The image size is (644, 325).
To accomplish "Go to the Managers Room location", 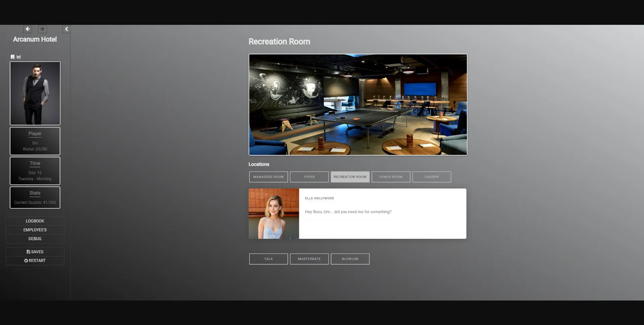I will 268,177.
